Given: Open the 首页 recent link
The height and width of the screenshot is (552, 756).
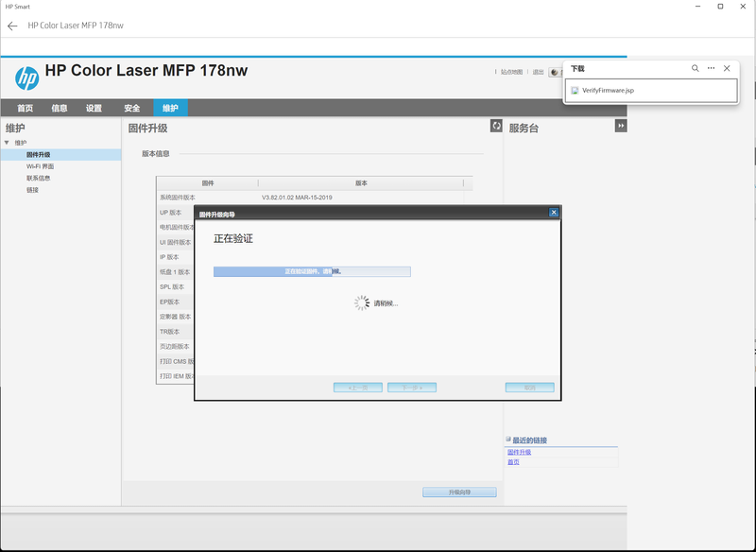Looking at the screenshot, I should coord(513,462).
